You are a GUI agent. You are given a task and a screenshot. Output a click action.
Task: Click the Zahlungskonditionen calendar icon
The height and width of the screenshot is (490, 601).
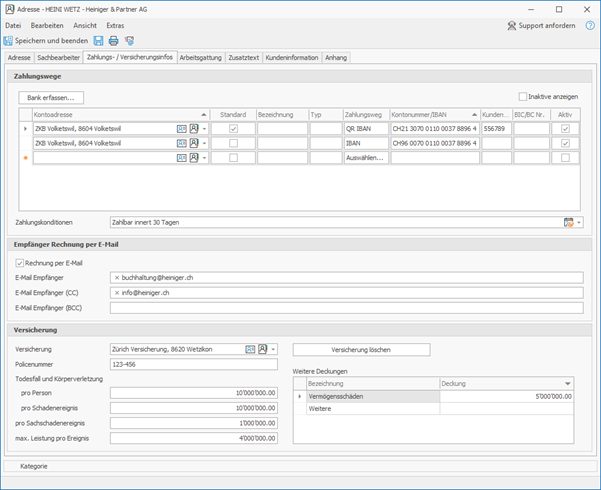click(569, 222)
